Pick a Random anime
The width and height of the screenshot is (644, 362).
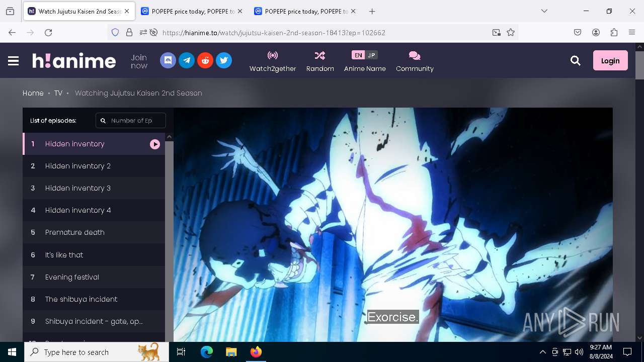(320, 61)
